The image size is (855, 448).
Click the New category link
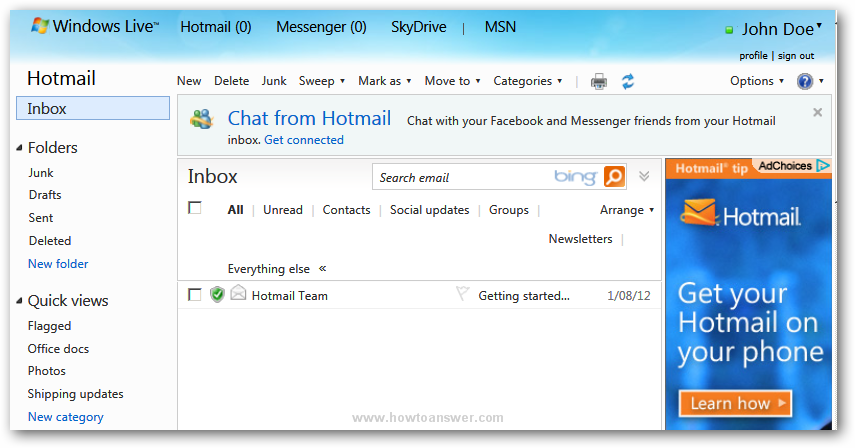click(65, 417)
